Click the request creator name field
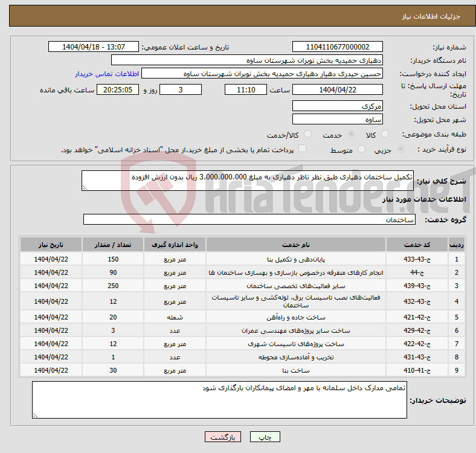 262,74
